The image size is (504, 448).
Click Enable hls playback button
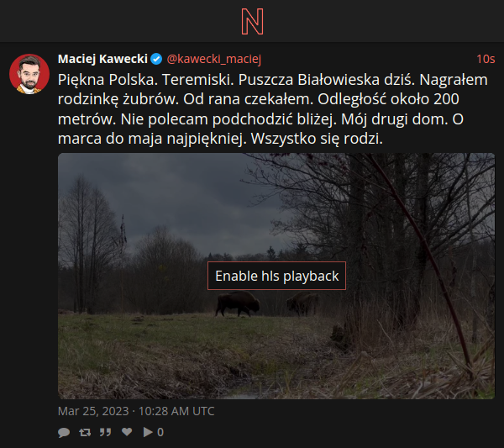pyautogui.click(x=276, y=276)
